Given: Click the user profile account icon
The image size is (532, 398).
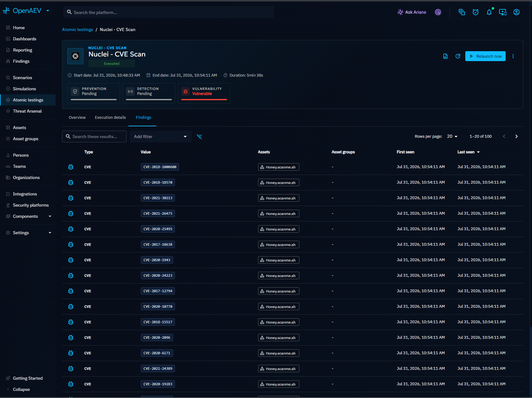Looking at the screenshot, I should [516, 12].
